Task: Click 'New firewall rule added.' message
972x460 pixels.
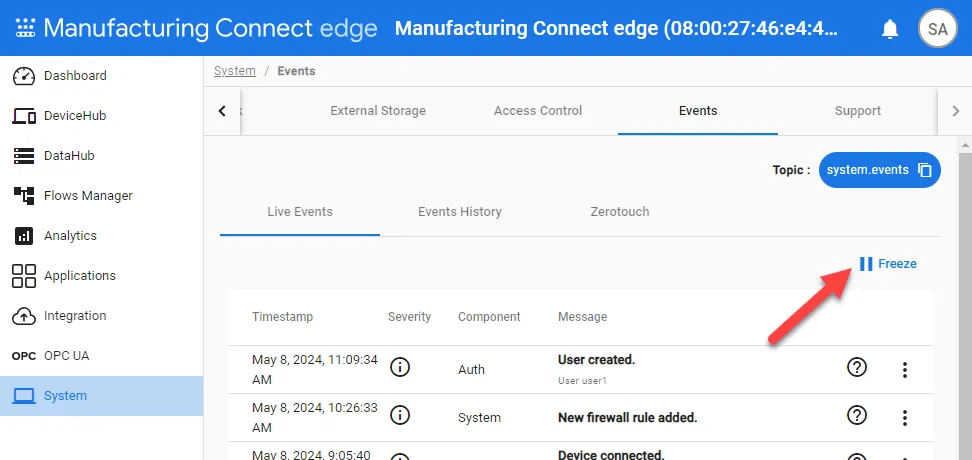Action: [x=627, y=418]
